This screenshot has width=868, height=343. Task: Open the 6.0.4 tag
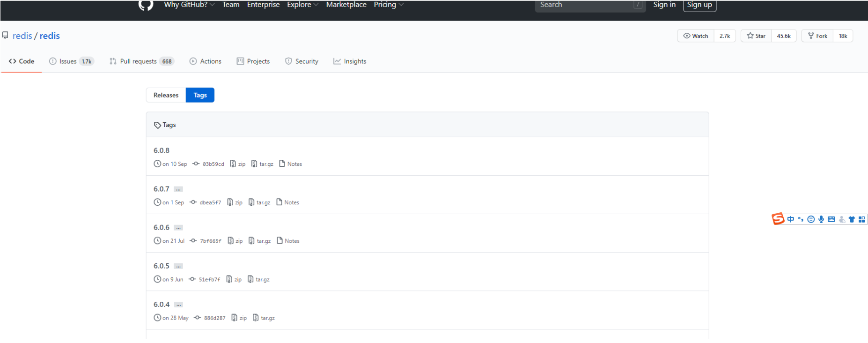(162, 304)
